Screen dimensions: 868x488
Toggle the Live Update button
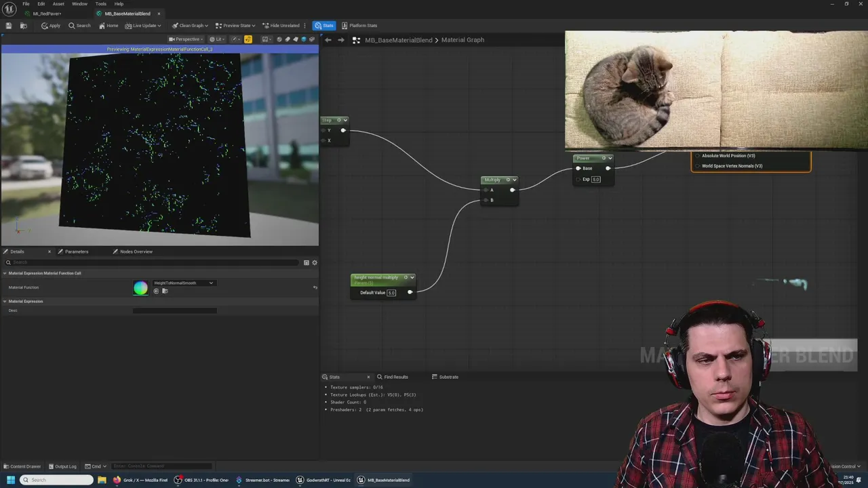tap(140, 26)
